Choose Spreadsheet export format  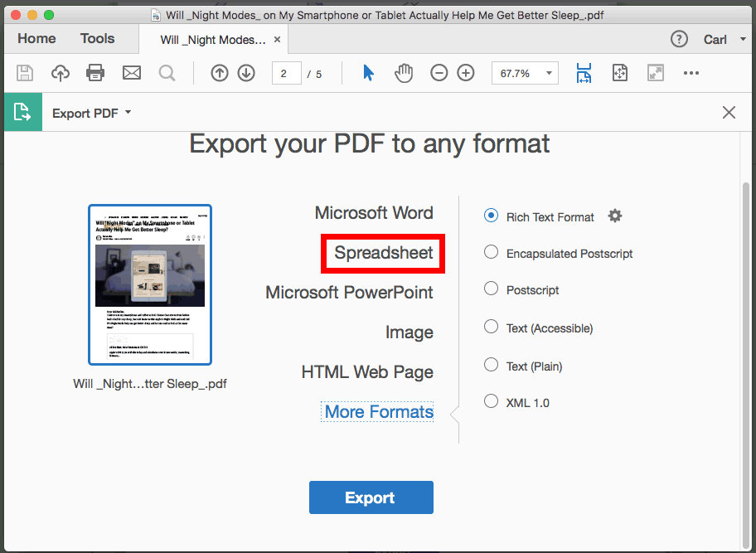(384, 253)
